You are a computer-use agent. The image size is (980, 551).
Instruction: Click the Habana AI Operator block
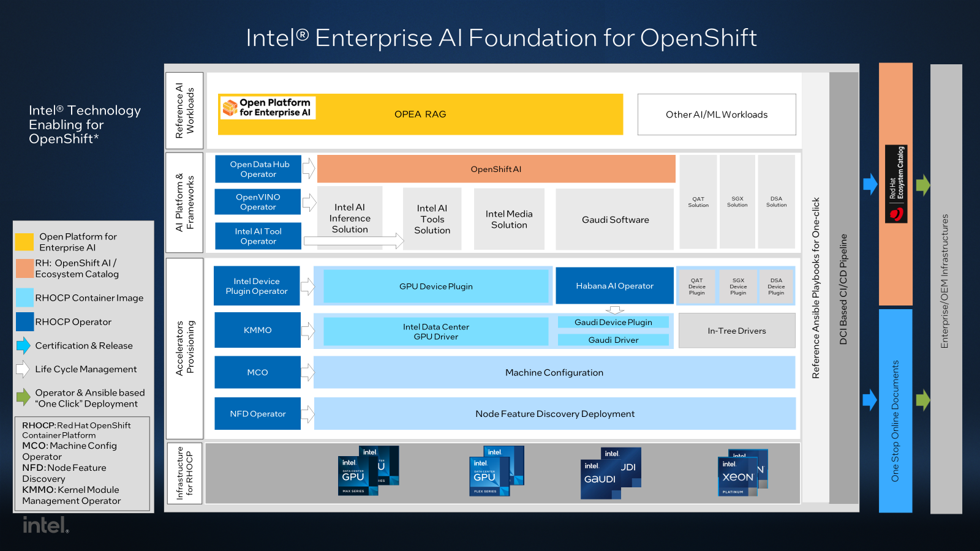[x=614, y=286]
